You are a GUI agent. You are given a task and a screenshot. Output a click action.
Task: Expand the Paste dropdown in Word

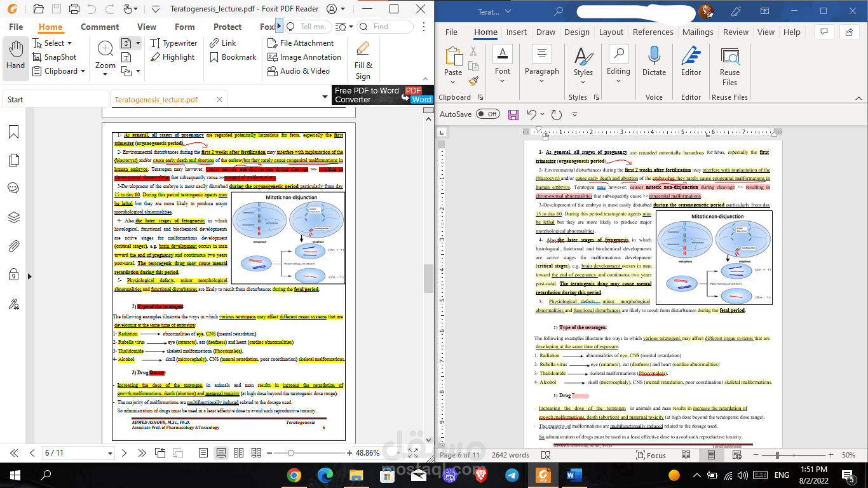tap(453, 82)
